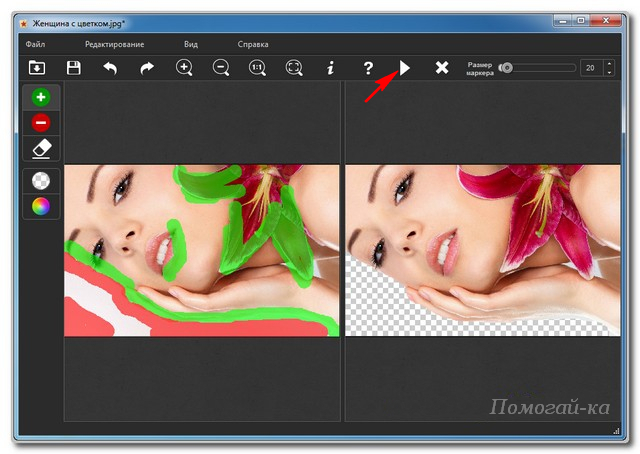Choose transparent background option
This screenshot has width=640, height=454.
coord(41,181)
